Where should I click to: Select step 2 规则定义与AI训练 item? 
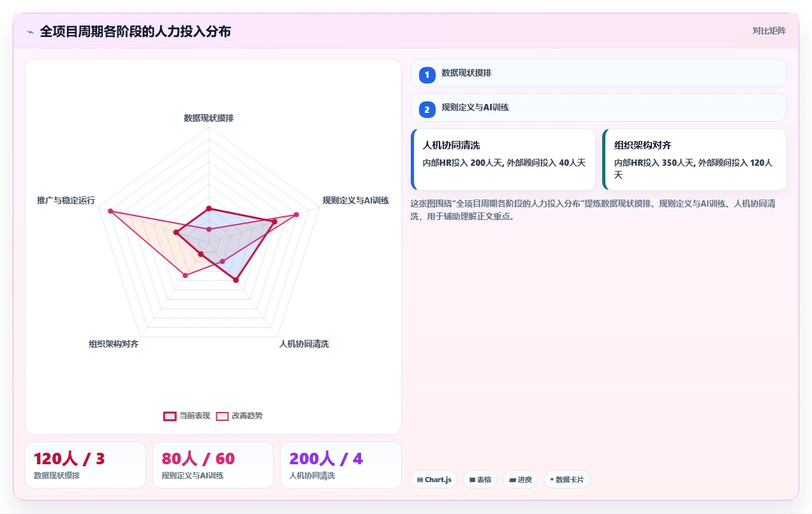598,107
